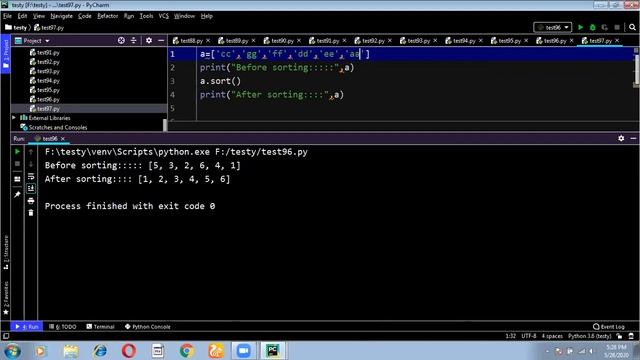Open Search Everywhere magnifier icon

click(x=632, y=27)
